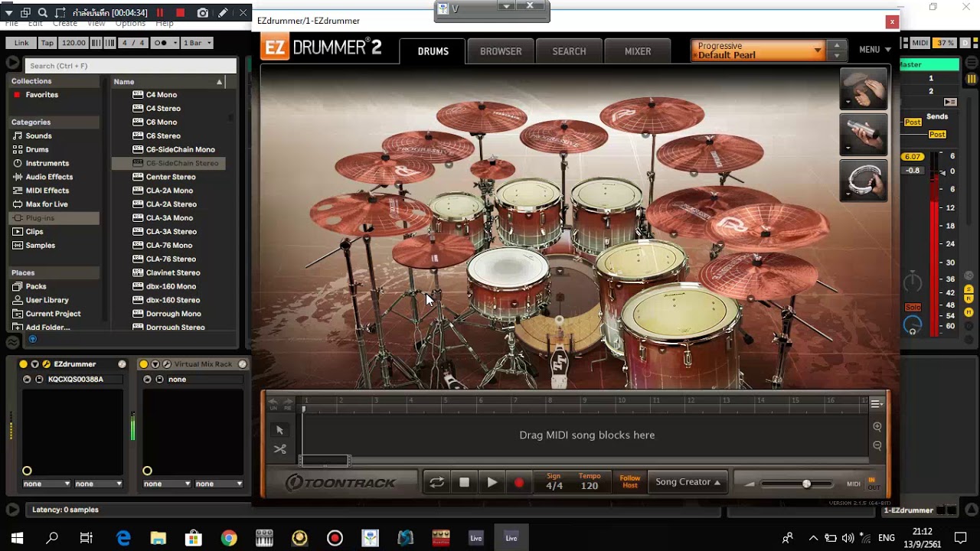The width and height of the screenshot is (980, 551).
Task: Click the 120.00 tempo field in Ableton
Action: click(x=73, y=43)
